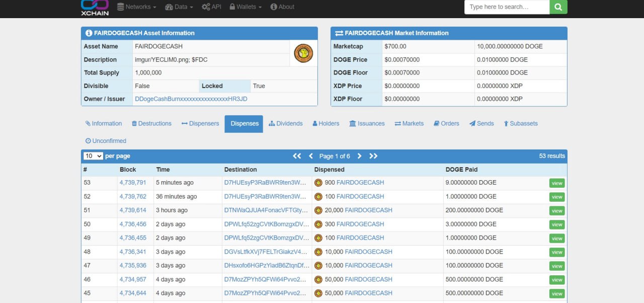The width and height of the screenshot is (644, 303).
Task: Change the per page count selector
Action: point(94,156)
